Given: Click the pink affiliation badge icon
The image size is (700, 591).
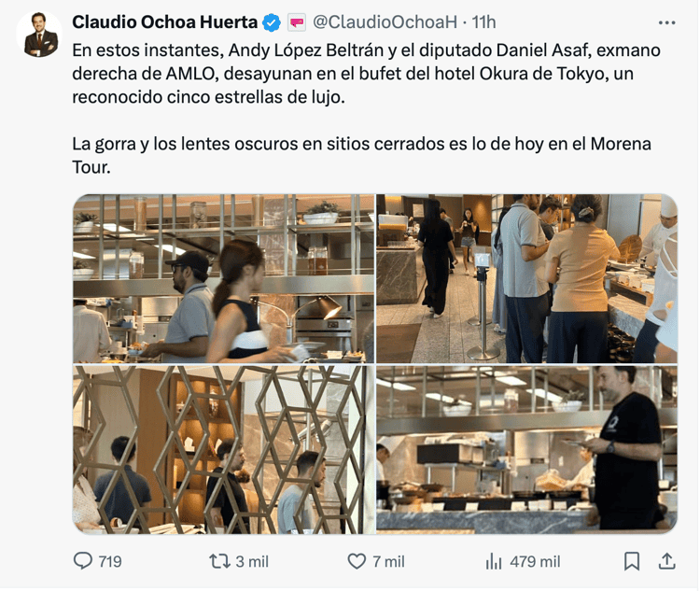Looking at the screenshot, I should [x=297, y=21].
